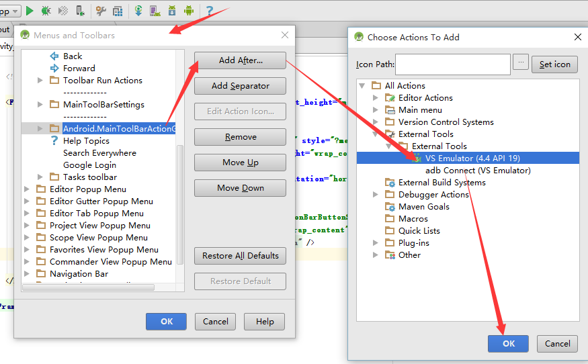Expand the Debugger Actions node

pyautogui.click(x=376, y=194)
